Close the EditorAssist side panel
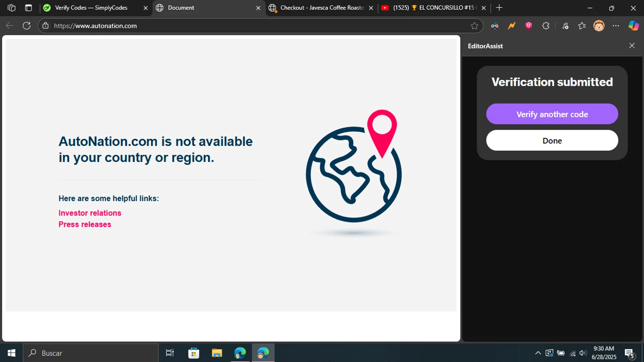 pyautogui.click(x=632, y=46)
